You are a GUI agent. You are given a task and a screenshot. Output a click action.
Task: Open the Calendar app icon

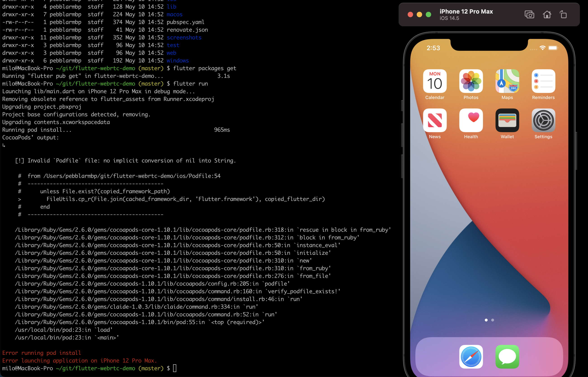point(435,81)
